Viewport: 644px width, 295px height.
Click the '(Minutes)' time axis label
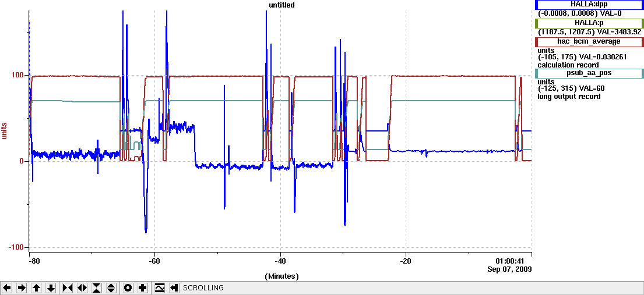281,276
